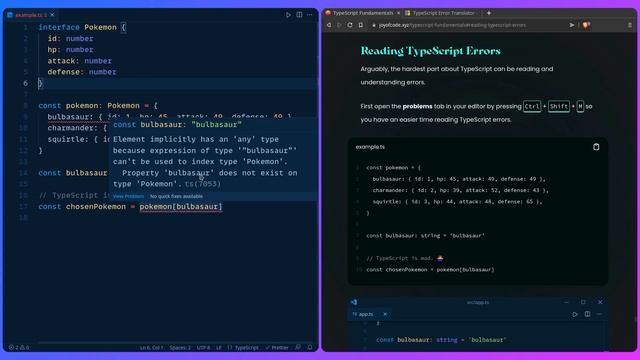Click the Prettier status bar item
This screenshot has width=640, height=360.
tap(277, 348)
